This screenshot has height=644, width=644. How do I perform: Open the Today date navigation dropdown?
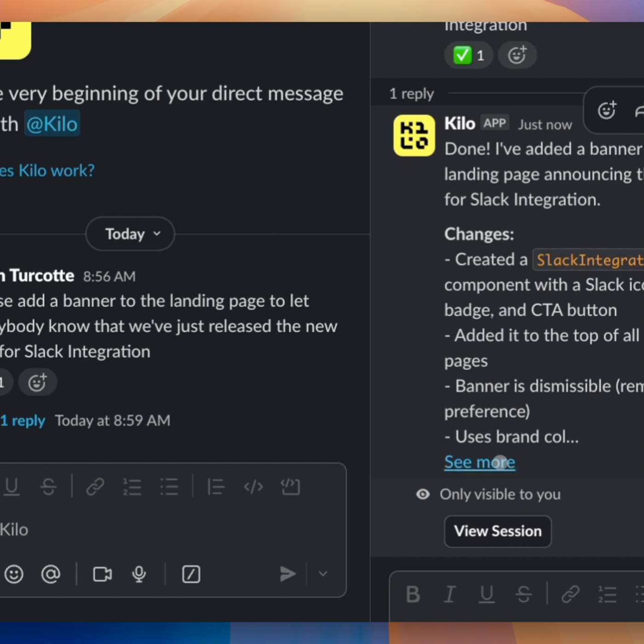(129, 234)
